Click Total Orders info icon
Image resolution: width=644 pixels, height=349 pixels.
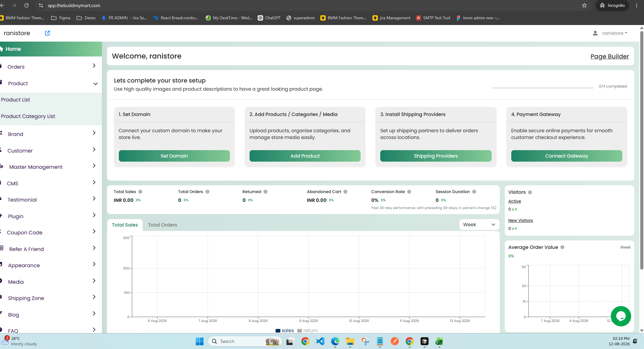(207, 192)
